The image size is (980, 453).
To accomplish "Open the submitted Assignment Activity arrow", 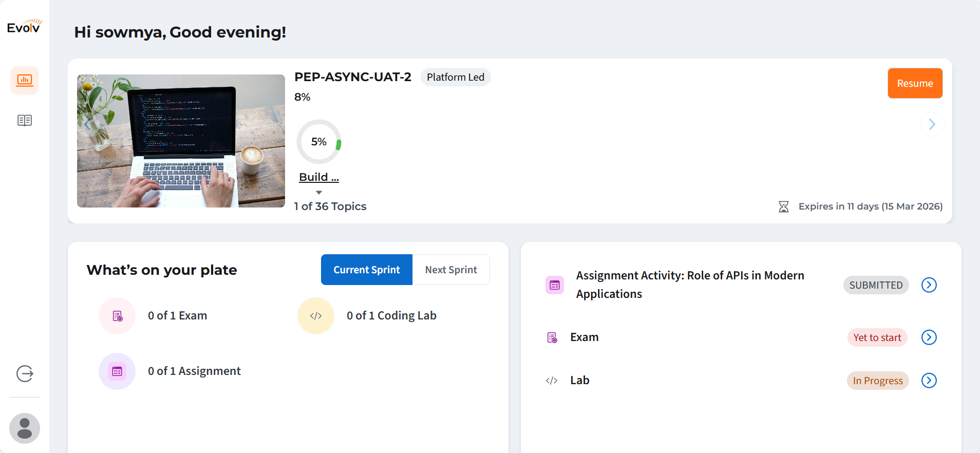I will (x=929, y=285).
